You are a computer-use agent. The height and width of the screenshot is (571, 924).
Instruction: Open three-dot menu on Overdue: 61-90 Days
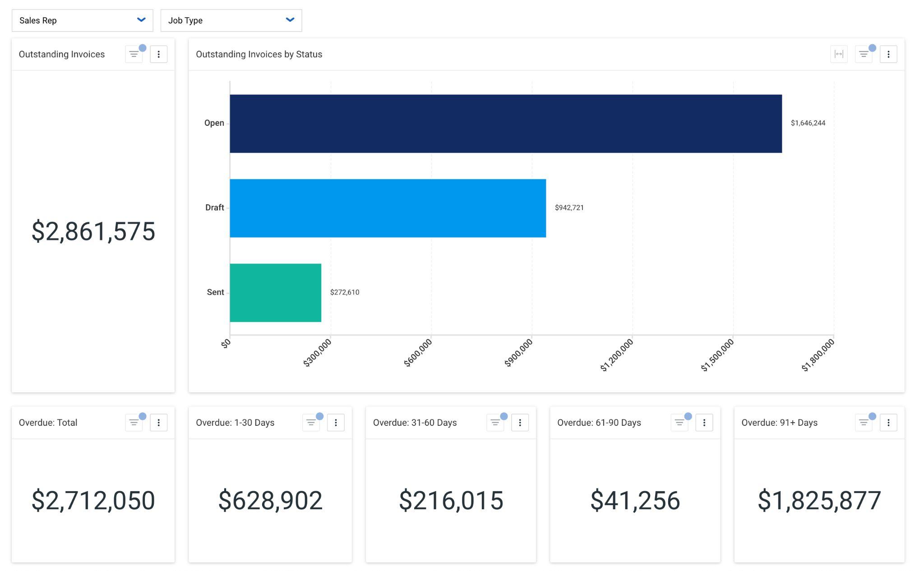704,423
